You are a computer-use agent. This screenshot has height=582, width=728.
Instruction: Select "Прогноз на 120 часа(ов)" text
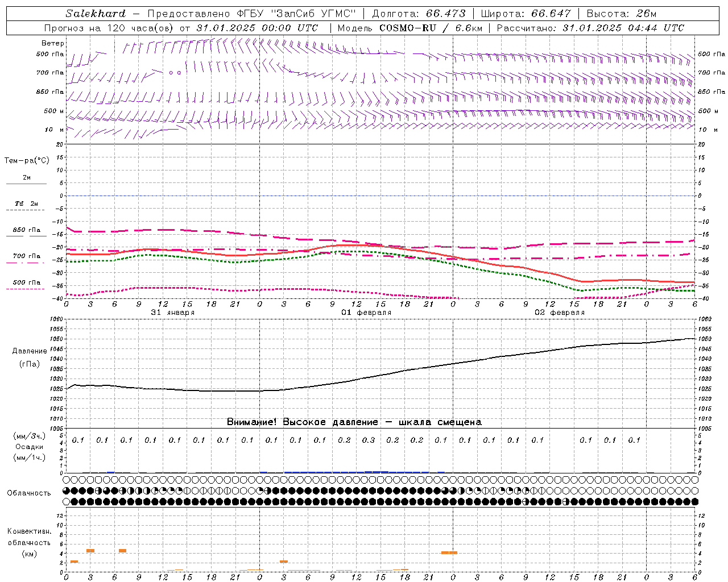(x=109, y=28)
